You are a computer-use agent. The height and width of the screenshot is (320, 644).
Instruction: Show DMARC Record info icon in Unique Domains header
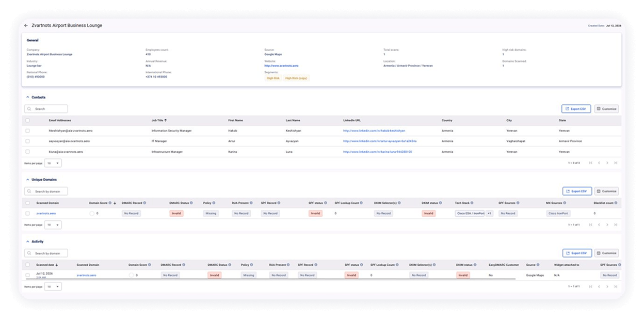(144, 203)
